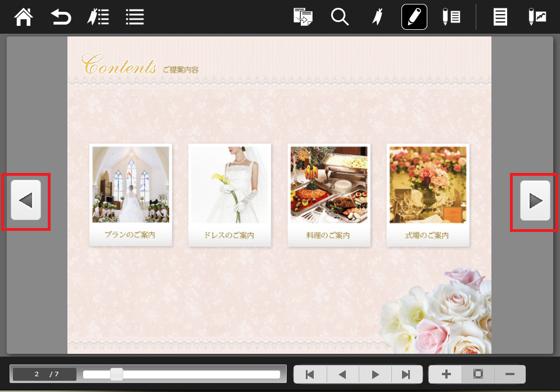The width and height of the screenshot is (560, 392).
Task: Go to previous page using left side arrow
Action: point(26,200)
